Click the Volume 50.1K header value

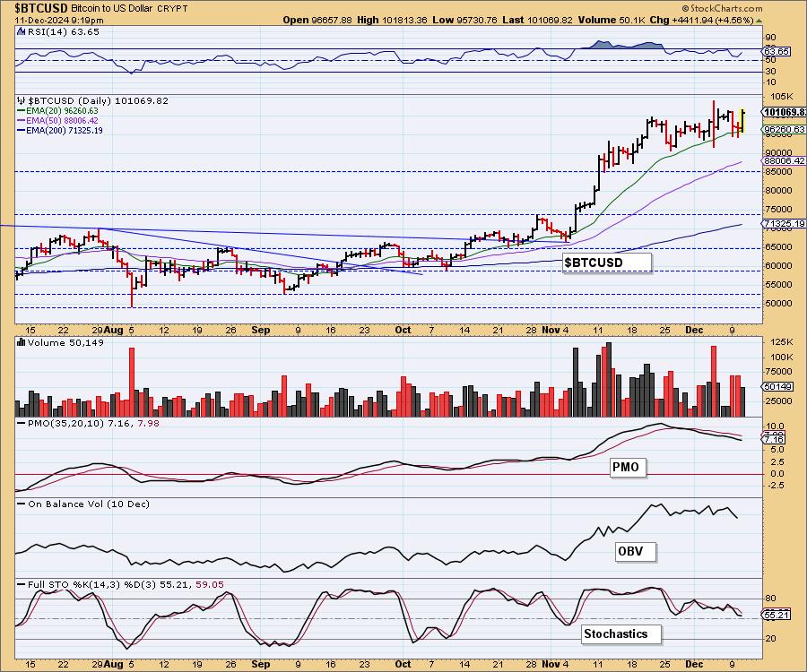click(612, 20)
